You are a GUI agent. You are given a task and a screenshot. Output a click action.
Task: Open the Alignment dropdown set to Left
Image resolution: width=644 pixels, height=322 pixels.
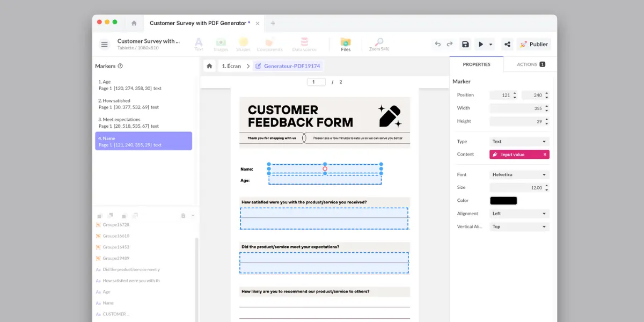tap(519, 214)
